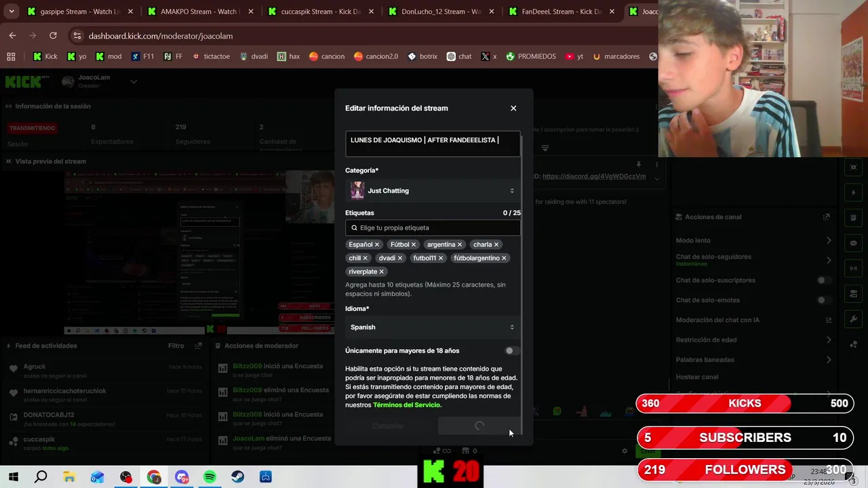
Task: Switch to DonLucho_12 Stream browser tab
Action: 439,12
